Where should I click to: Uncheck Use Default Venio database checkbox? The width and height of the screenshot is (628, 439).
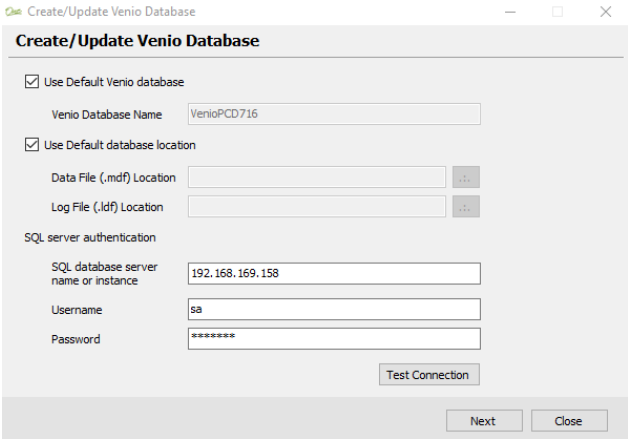(x=32, y=82)
